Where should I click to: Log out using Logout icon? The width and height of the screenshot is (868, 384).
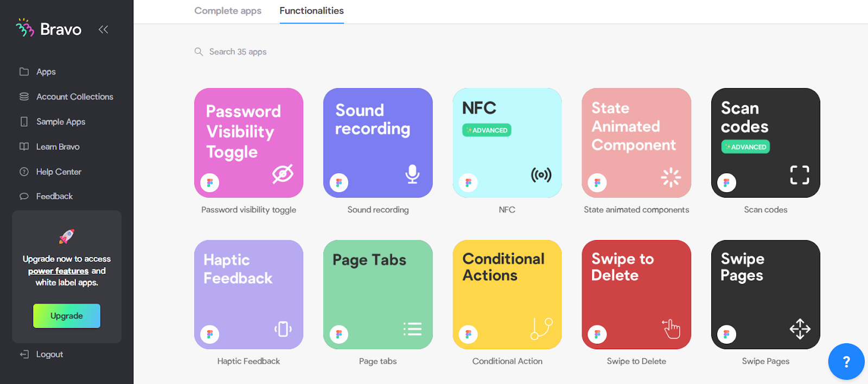pos(24,354)
